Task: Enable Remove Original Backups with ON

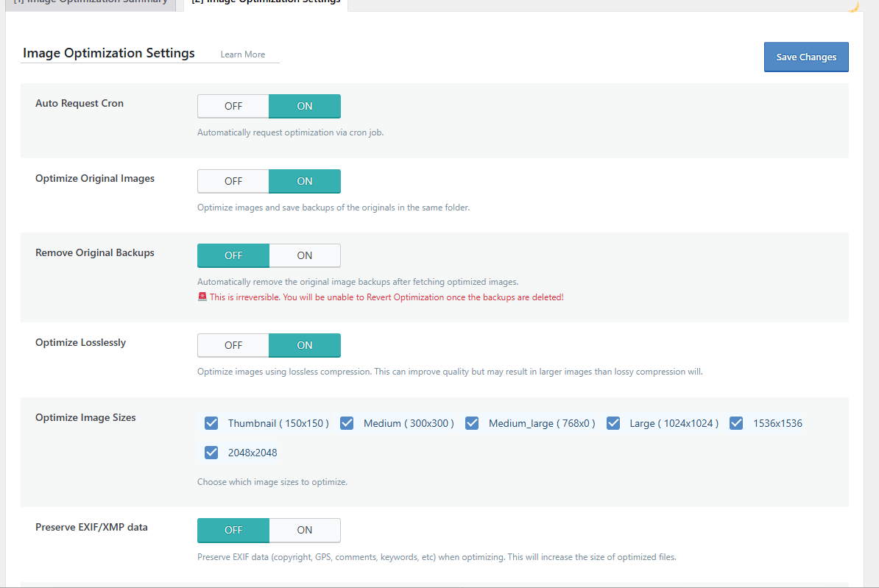Action: [304, 255]
